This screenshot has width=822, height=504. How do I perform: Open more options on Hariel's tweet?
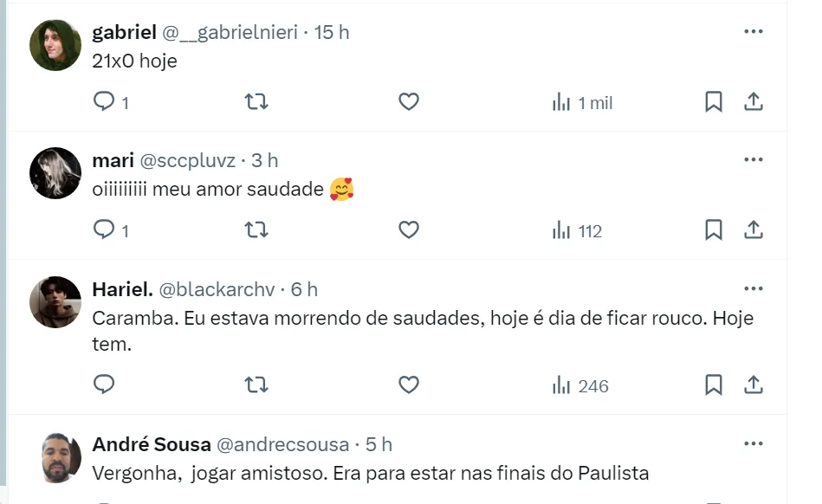[x=754, y=288]
